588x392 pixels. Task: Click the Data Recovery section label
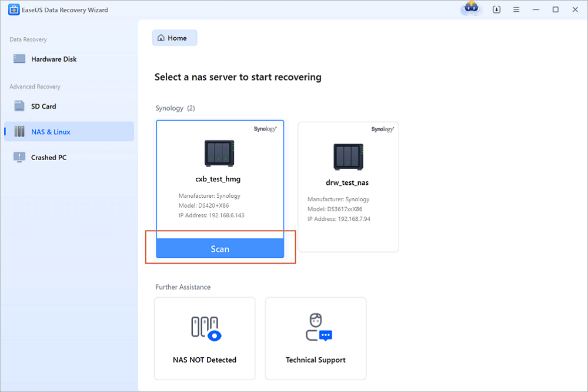coord(28,39)
